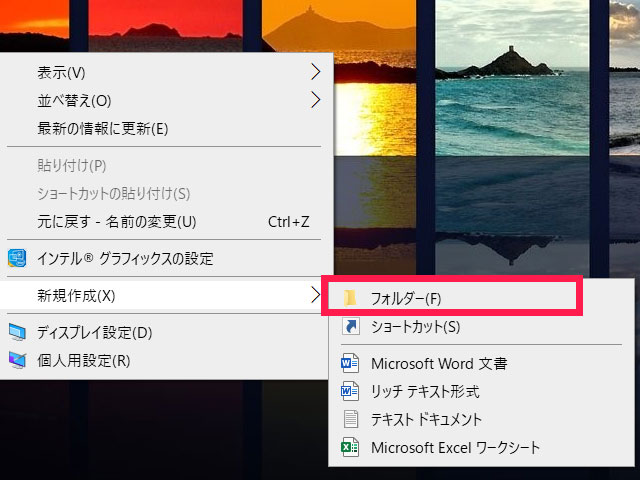Screen dimensions: 640x480
Task: Expand the arrow beside 新規作成(X)
Action: (315, 295)
